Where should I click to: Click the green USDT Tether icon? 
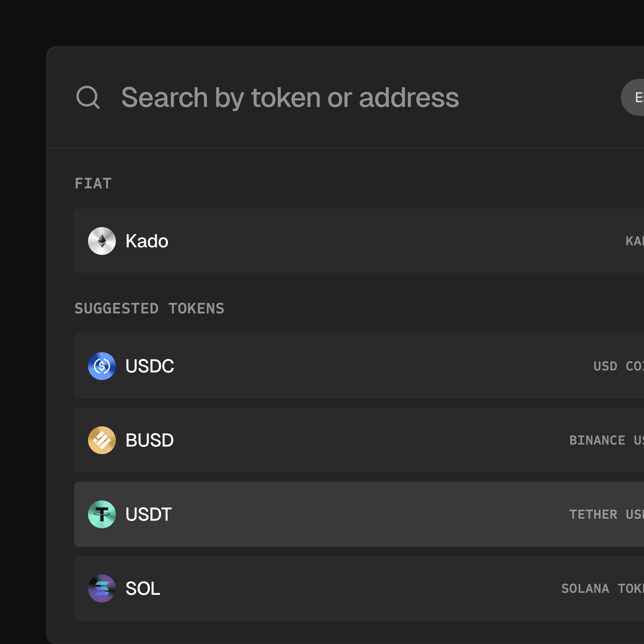102,514
